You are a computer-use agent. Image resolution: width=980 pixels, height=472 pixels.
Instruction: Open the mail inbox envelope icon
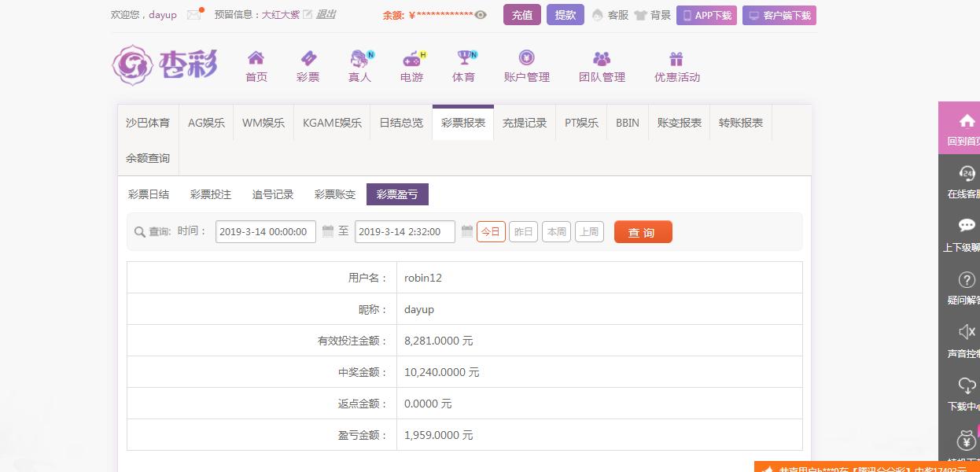point(193,15)
